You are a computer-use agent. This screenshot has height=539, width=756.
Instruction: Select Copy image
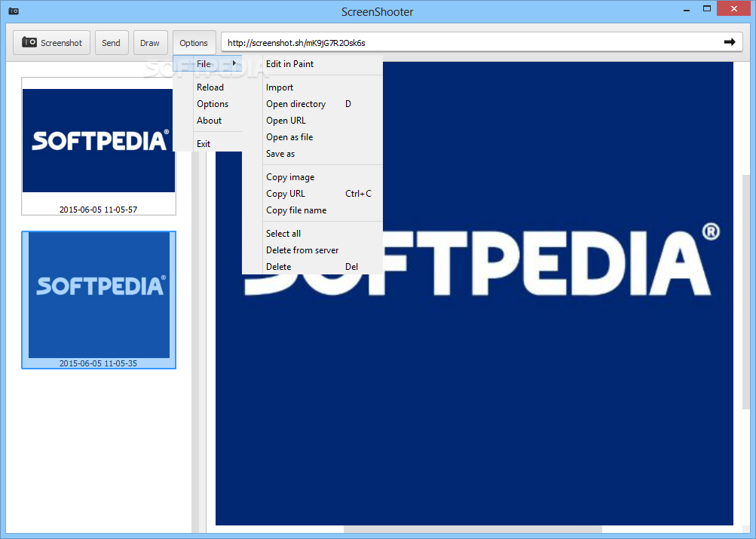pos(313,177)
